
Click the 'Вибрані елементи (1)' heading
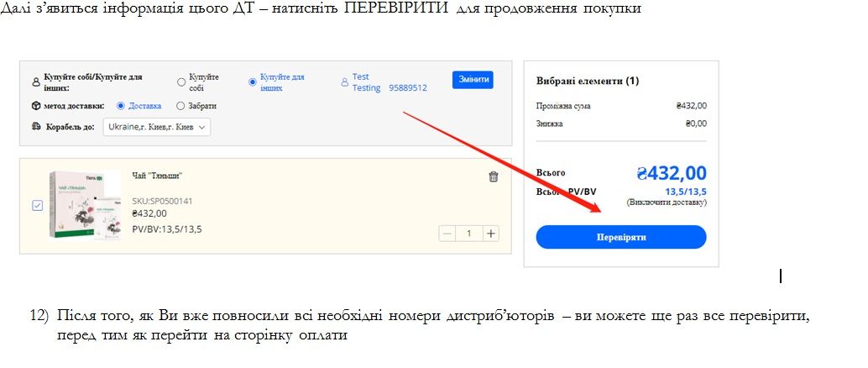tap(588, 81)
